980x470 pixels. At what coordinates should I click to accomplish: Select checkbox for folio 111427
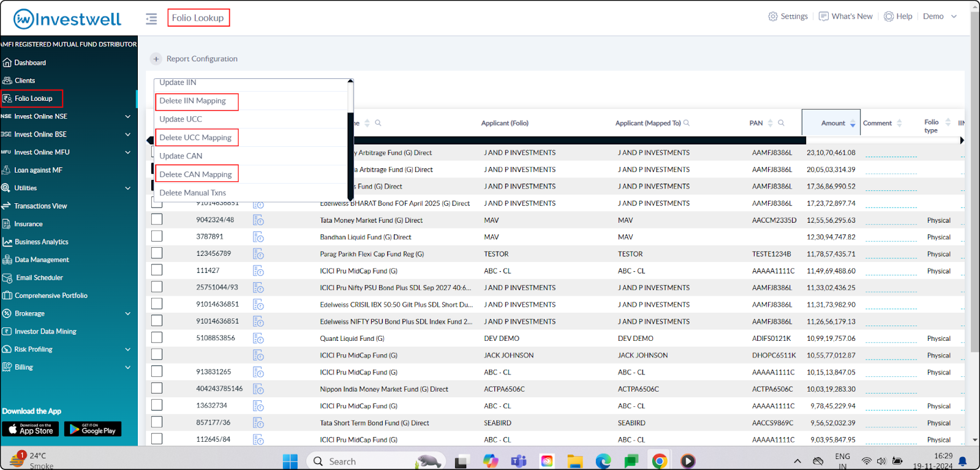(x=157, y=270)
